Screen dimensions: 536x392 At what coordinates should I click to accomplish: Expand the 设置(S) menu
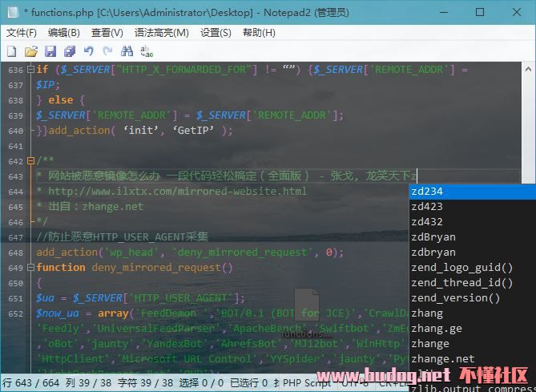click(x=216, y=33)
